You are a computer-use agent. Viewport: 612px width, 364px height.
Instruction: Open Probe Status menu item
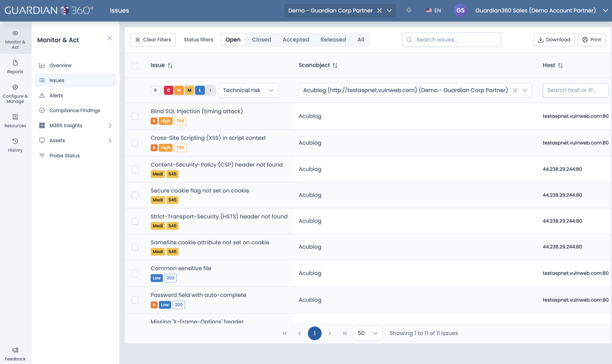click(75, 156)
